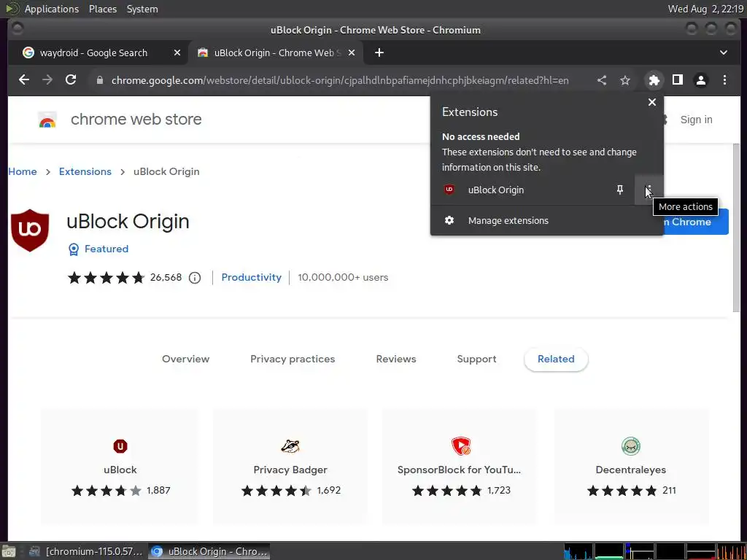View site information padlock icon
The image size is (747, 560).
99,80
